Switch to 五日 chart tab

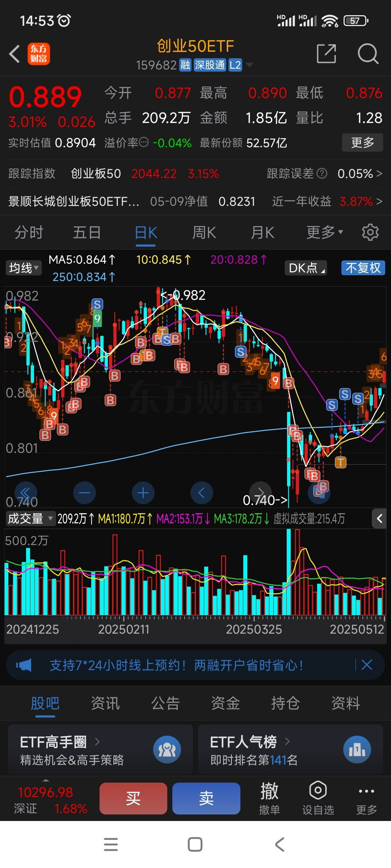click(87, 232)
